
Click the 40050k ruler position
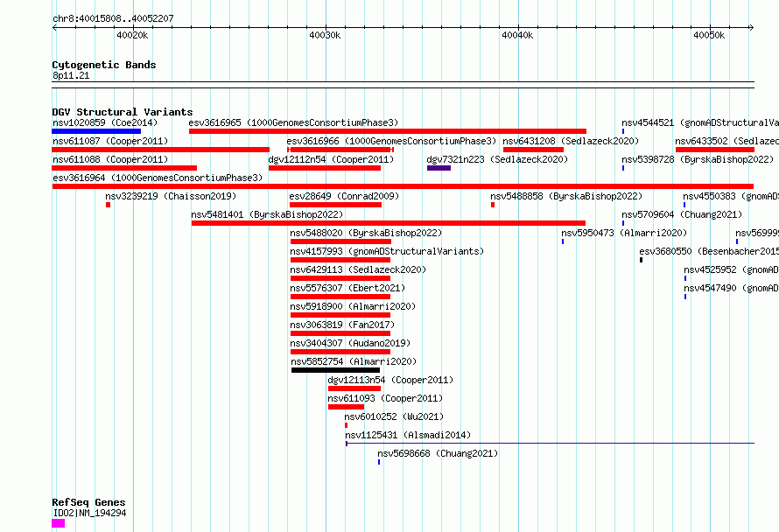pyautogui.click(x=709, y=35)
